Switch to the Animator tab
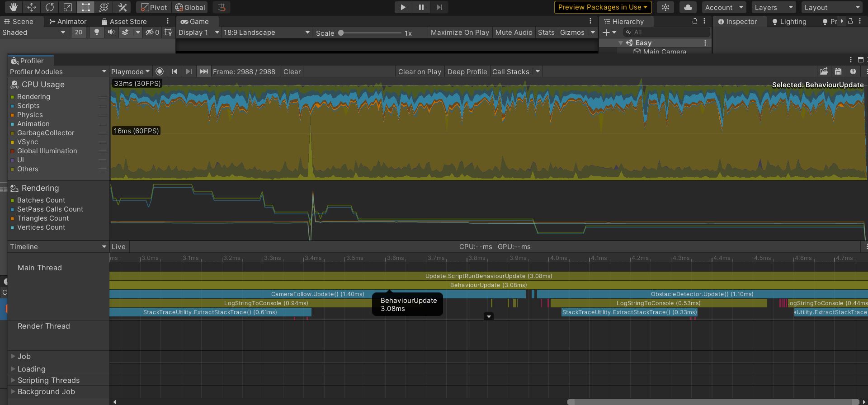The height and width of the screenshot is (405, 868). [68, 21]
